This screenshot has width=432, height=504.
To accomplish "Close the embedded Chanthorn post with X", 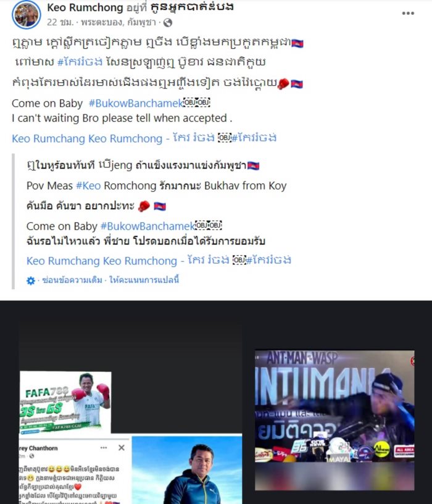I will coord(122,448).
